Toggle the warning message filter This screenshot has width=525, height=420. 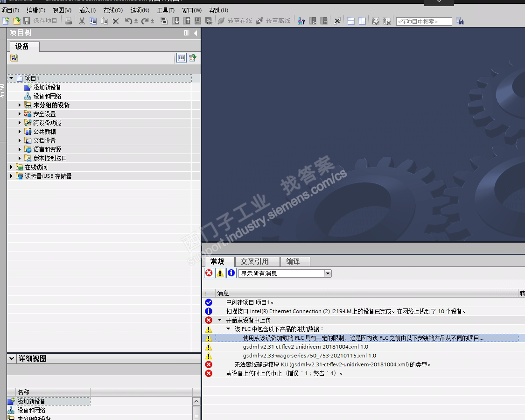click(x=220, y=273)
